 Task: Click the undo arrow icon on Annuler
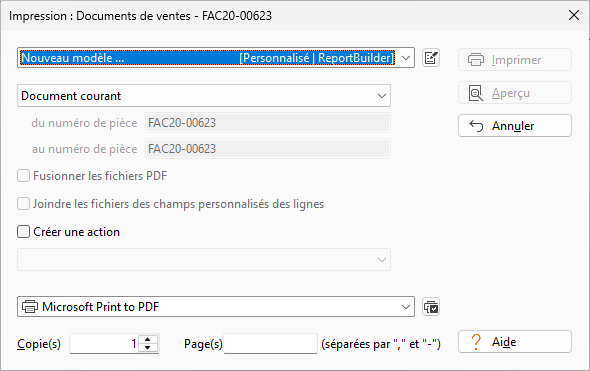tap(476, 126)
